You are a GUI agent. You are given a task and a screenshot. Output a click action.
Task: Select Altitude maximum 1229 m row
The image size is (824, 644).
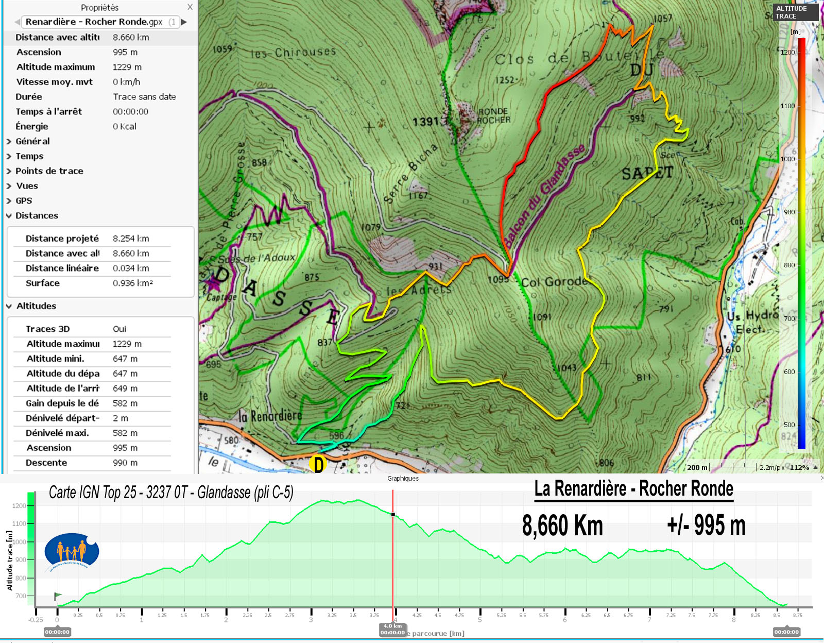pyautogui.click(x=100, y=67)
